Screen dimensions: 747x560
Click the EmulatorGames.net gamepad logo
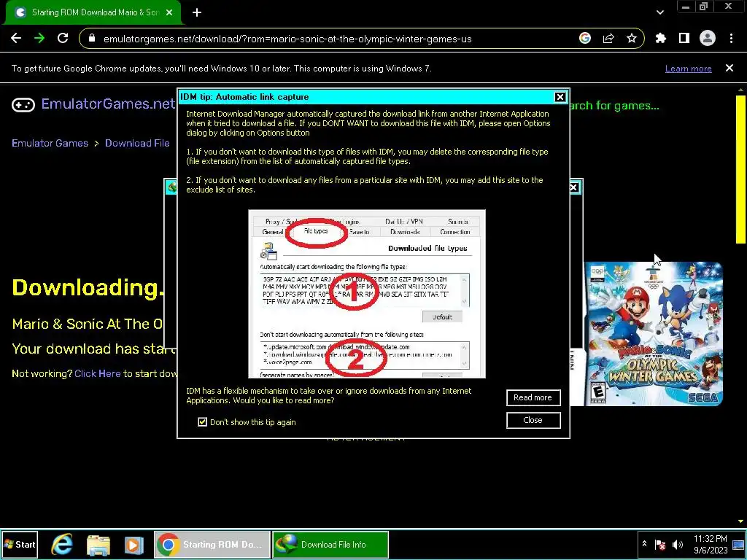pyautogui.click(x=23, y=104)
